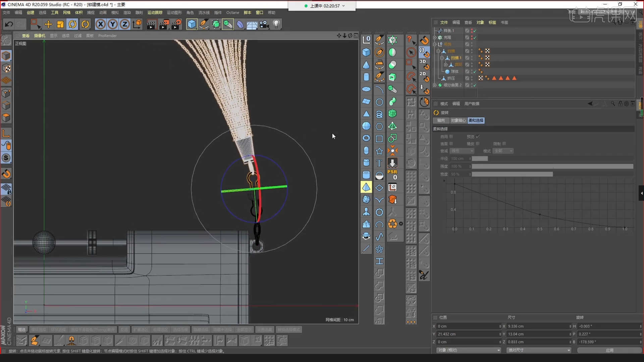Activate the Move tool
Screen dimensions: 644x362
(x=48, y=24)
